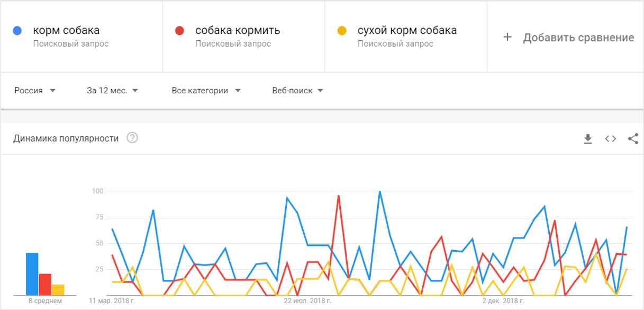Open the Россия region dropdown
Screen dimensions: 644x310
35,91
